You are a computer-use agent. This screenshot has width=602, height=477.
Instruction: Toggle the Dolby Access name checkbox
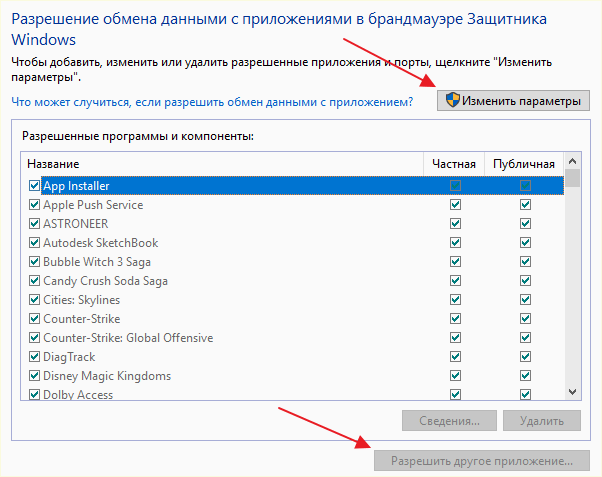pyautogui.click(x=35, y=394)
